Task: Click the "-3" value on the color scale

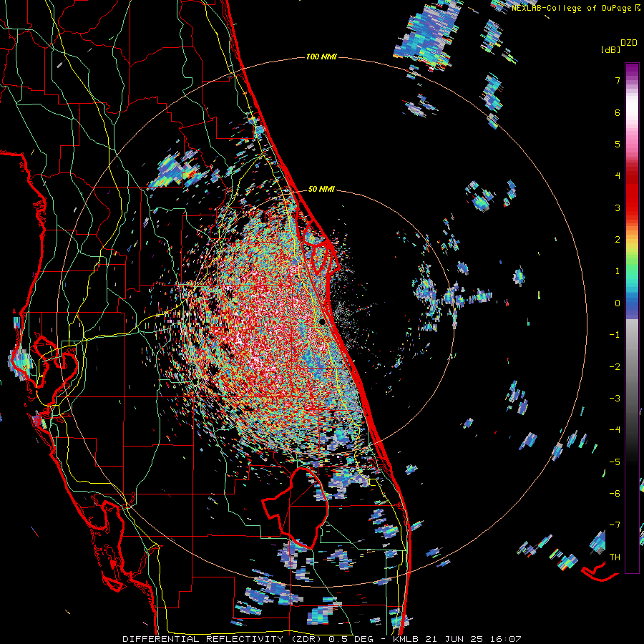Action: coord(615,398)
